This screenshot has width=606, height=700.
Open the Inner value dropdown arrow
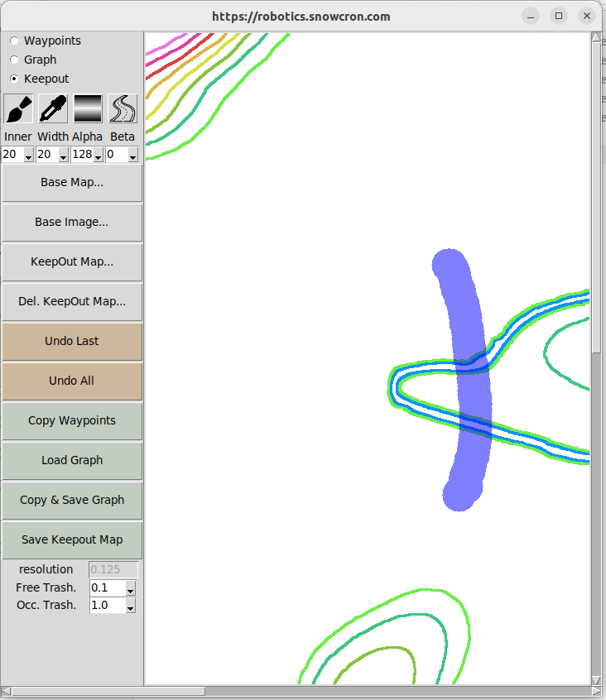[29, 155]
